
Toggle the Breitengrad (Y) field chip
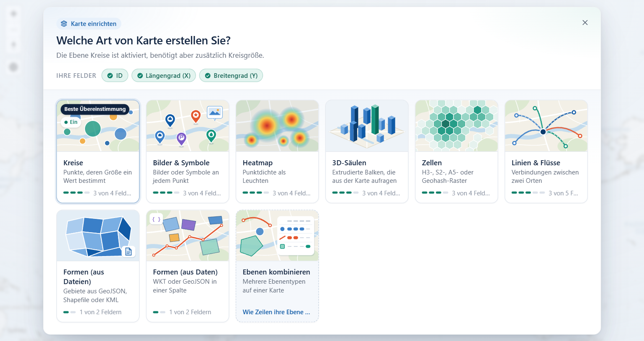[x=231, y=76]
